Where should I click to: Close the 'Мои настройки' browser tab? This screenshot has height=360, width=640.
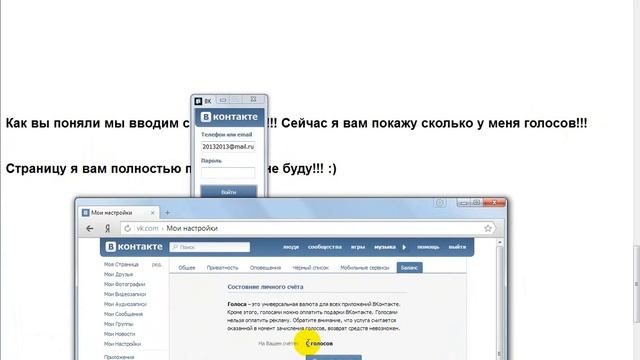click(153, 213)
